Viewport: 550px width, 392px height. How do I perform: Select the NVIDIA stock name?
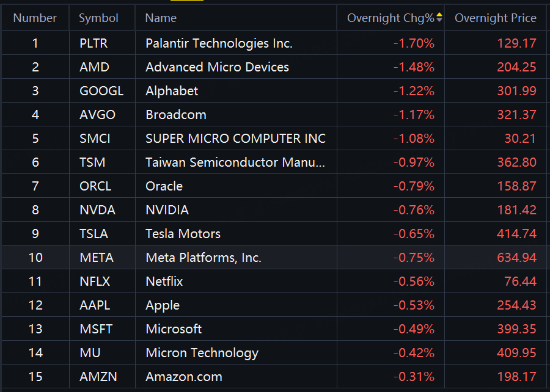click(x=167, y=210)
